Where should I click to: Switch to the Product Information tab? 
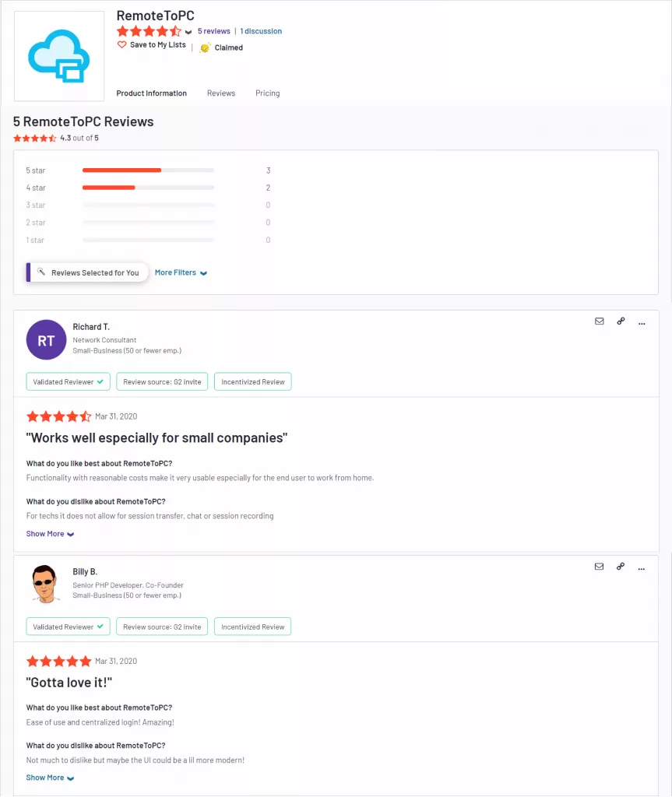point(152,93)
